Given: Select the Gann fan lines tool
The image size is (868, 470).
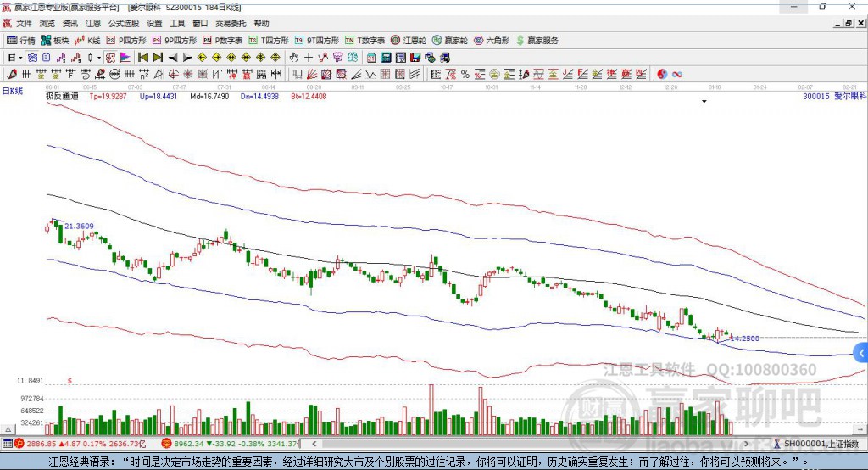Looking at the screenshot, I should click(x=312, y=75).
